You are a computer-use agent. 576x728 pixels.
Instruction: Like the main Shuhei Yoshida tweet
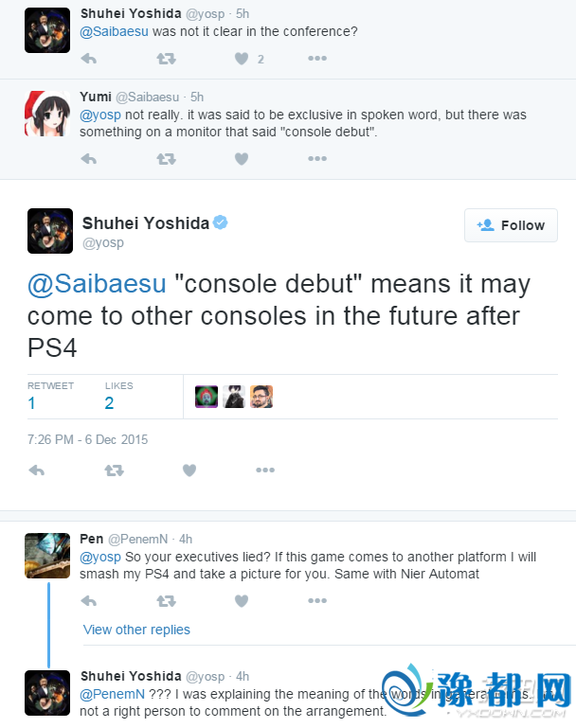pos(189,470)
